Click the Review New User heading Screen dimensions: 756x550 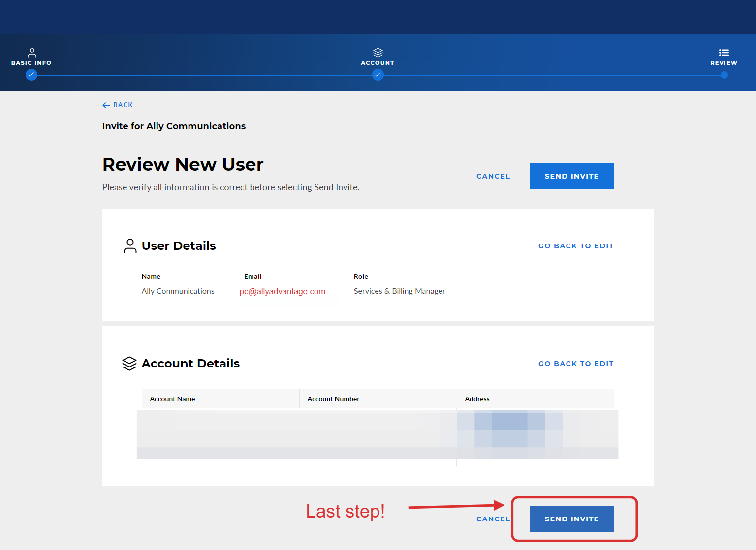[183, 164]
